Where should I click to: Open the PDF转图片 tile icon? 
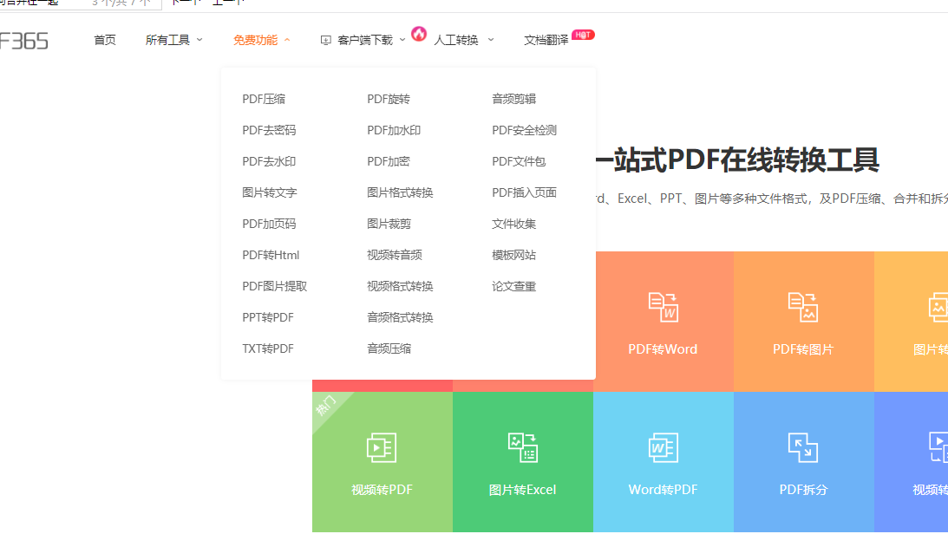click(x=803, y=308)
